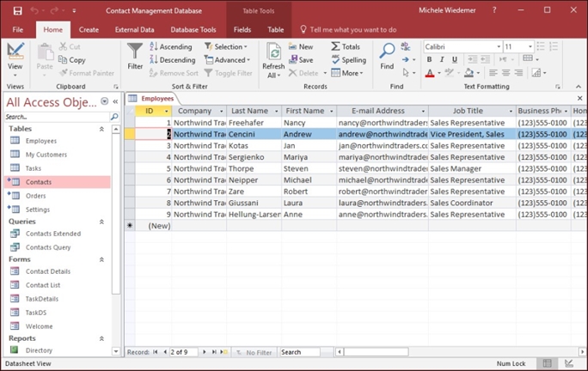The height and width of the screenshot is (371, 588).
Task: Click the Save icon in title bar
Action: (x=18, y=10)
